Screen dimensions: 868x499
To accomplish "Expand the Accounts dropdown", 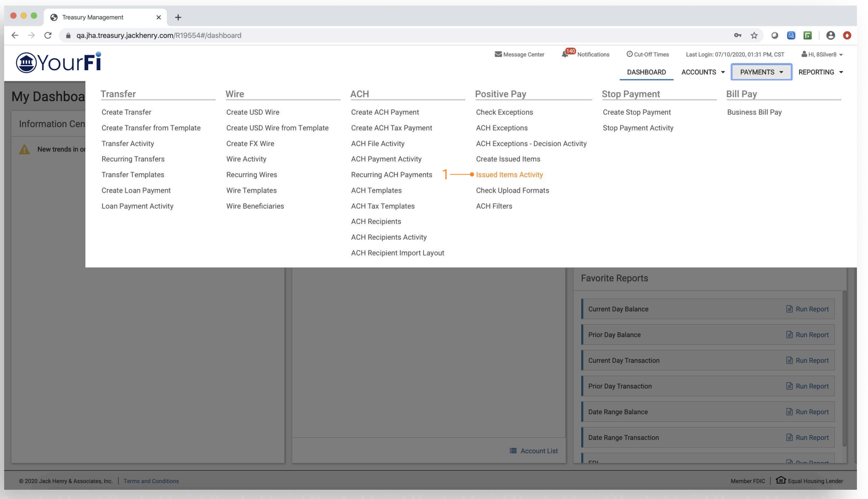I will pyautogui.click(x=703, y=72).
